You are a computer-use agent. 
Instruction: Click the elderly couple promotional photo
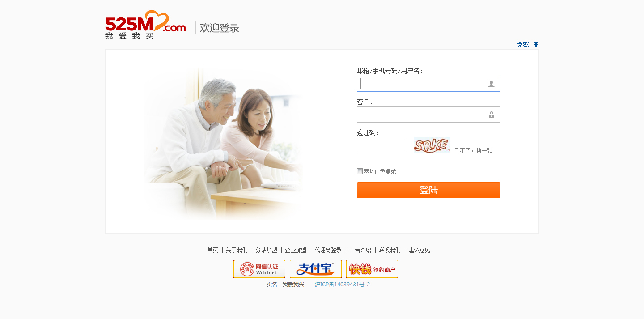point(223,143)
